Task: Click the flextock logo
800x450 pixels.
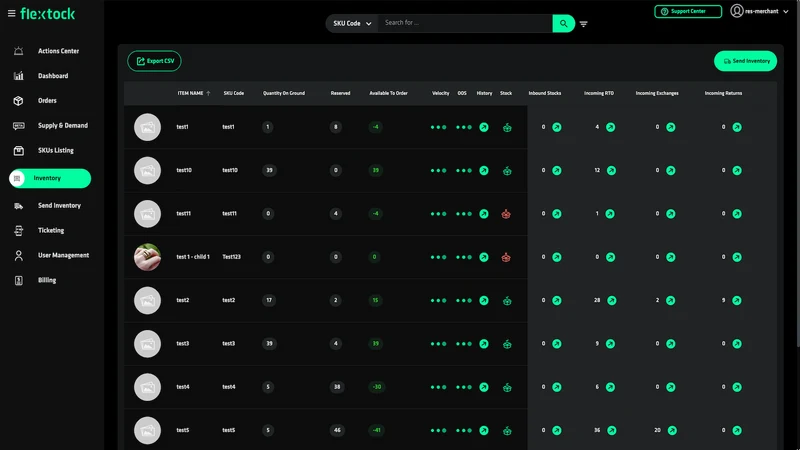Action: [47, 13]
